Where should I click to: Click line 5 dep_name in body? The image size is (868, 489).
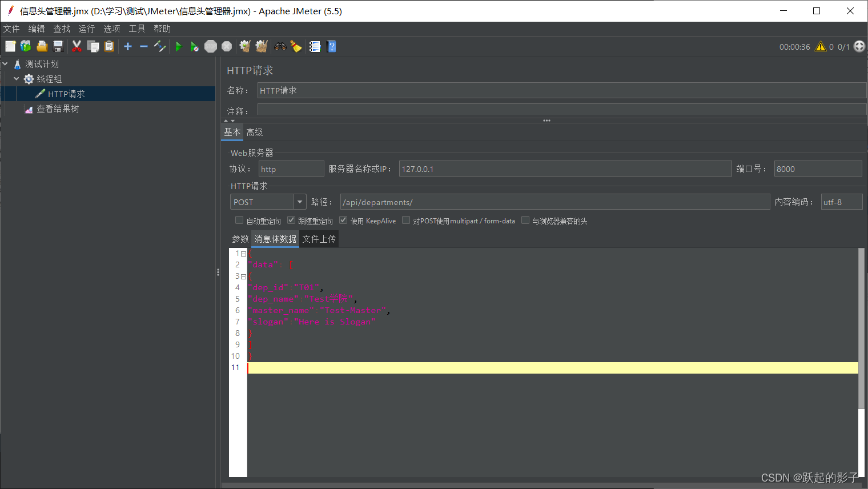point(302,299)
